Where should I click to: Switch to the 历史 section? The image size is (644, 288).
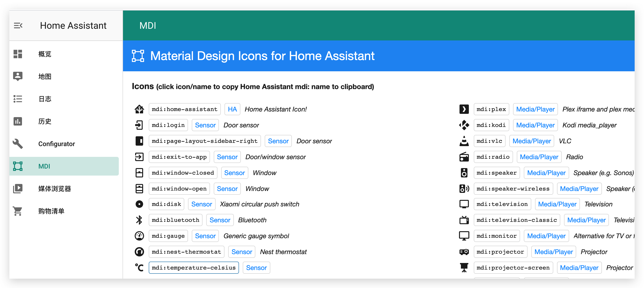tap(44, 121)
